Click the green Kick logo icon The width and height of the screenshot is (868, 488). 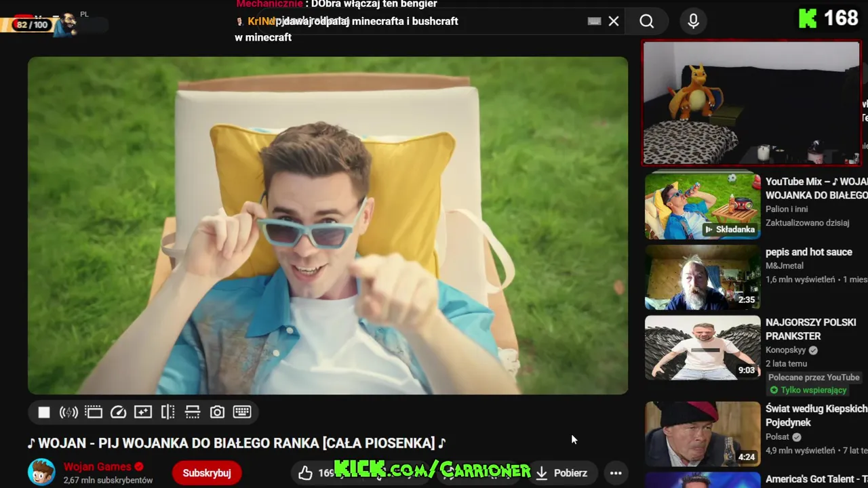tap(808, 18)
